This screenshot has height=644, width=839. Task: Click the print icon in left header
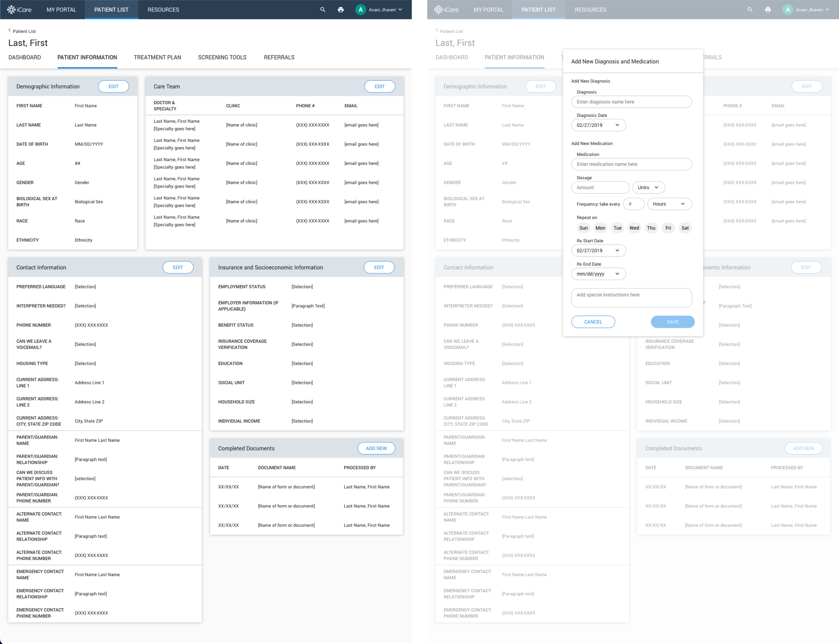point(341,10)
